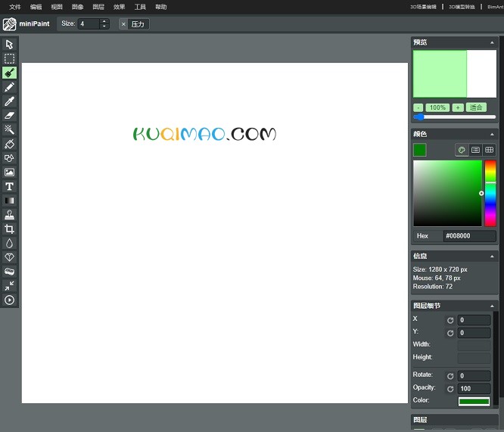The image size is (504, 432).
Task: Select the Pencil tool
Action: (x=9, y=87)
